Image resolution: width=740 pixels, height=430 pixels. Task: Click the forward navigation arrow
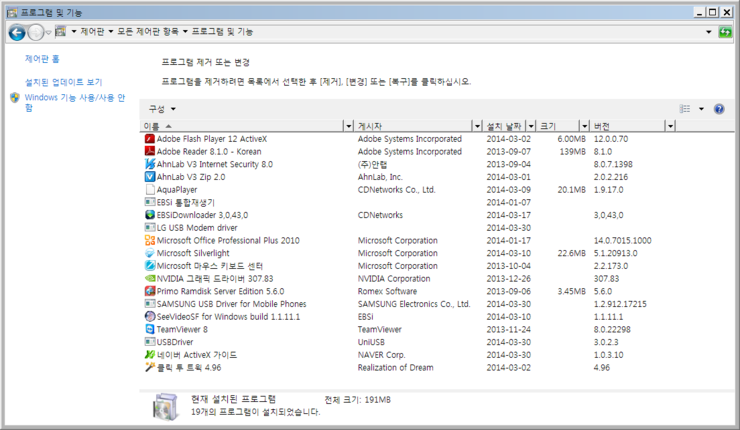pyautogui.click(x=35, y=33)
